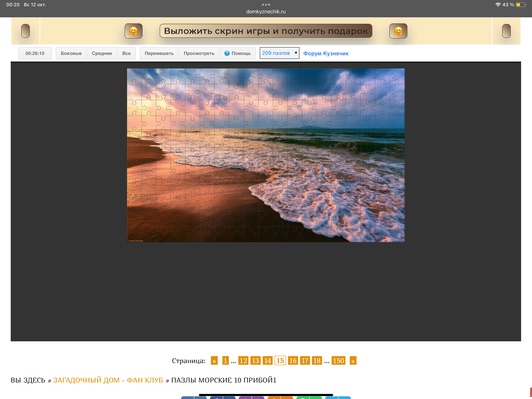
Task: Click the blue question mark help icon
Action: (227, 53)
